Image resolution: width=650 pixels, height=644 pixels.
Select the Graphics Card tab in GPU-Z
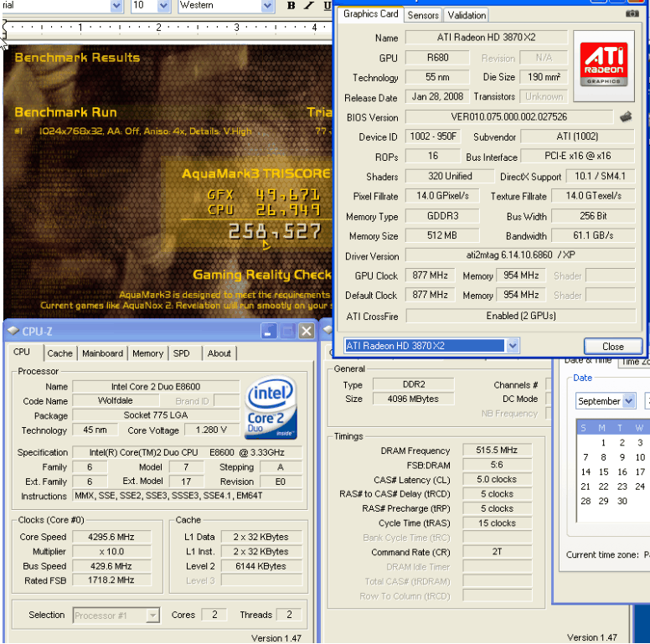coord(370,14)
